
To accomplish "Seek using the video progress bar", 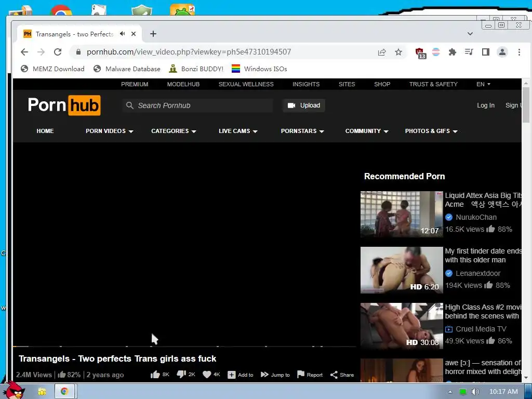I will (x=184, y=347).
